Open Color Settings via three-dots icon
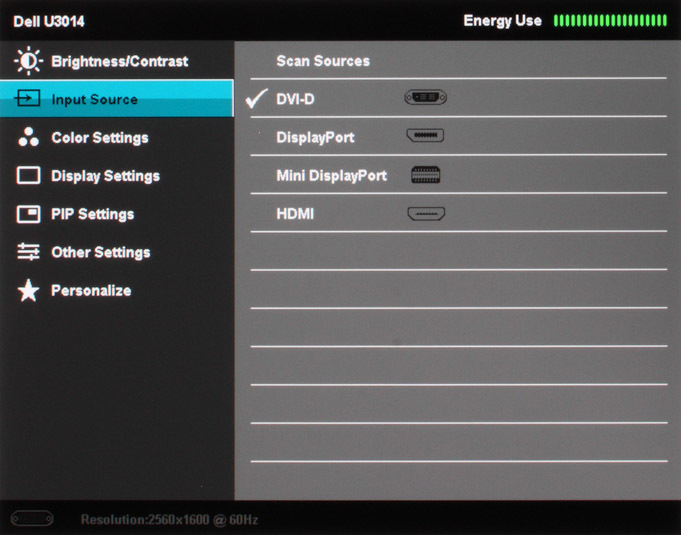The width and height of the screenshot is (681, 535). [28, 137]
